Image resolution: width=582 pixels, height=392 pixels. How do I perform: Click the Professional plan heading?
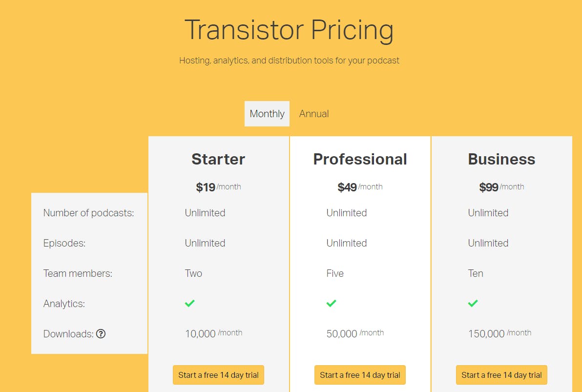tap(360, 159)
